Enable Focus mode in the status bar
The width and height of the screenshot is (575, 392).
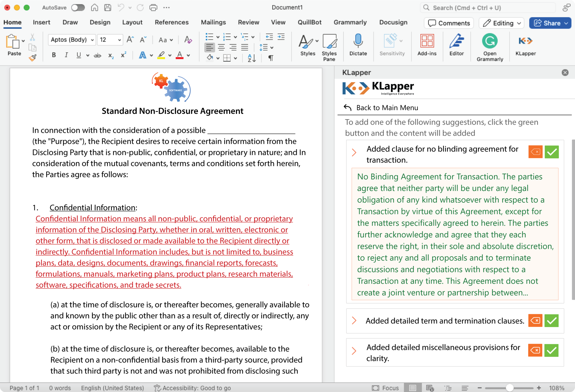pos(385,388)
